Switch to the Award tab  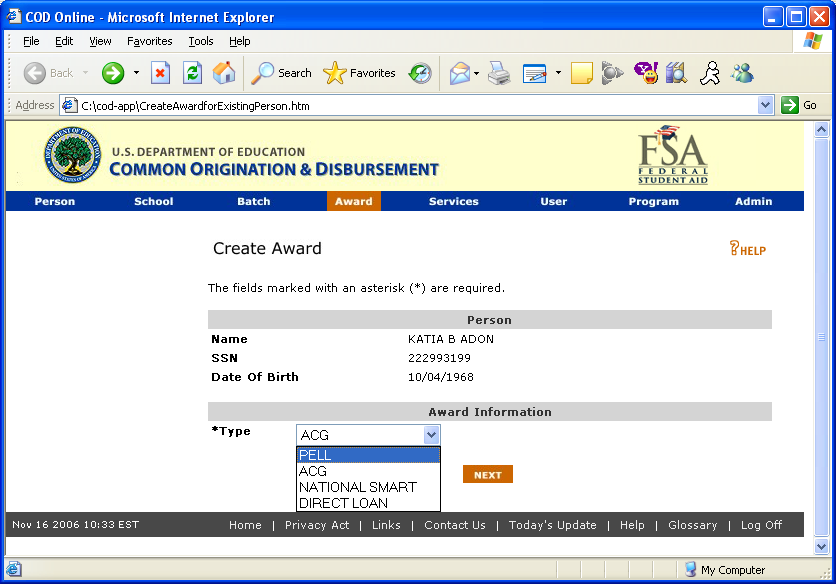pyautogui.click(x=353, y=201)
